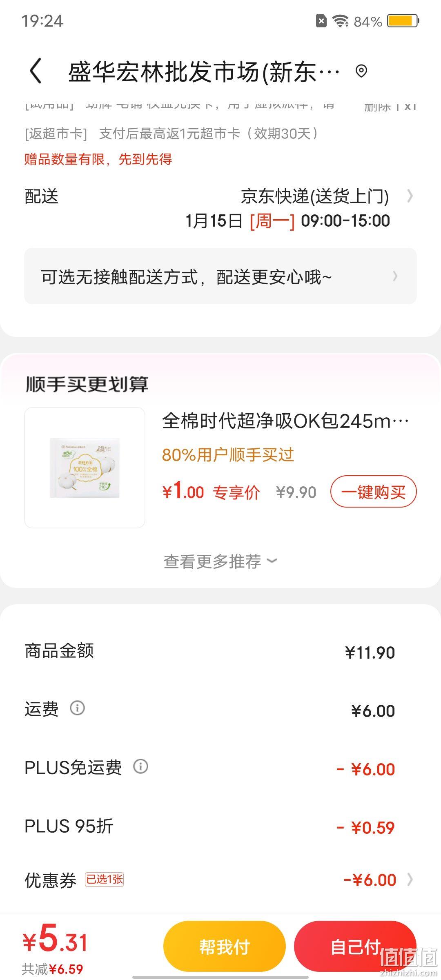The width and height of the screenshot is (441, 980).
Task: Tap the info icon next to 运费
Action: point(77,708)
